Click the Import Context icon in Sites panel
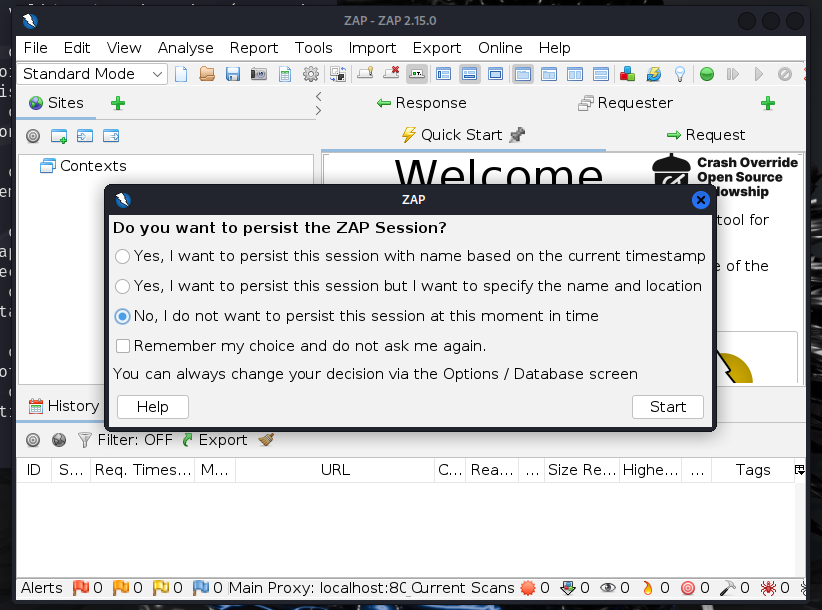 click(x=85, y=136)
